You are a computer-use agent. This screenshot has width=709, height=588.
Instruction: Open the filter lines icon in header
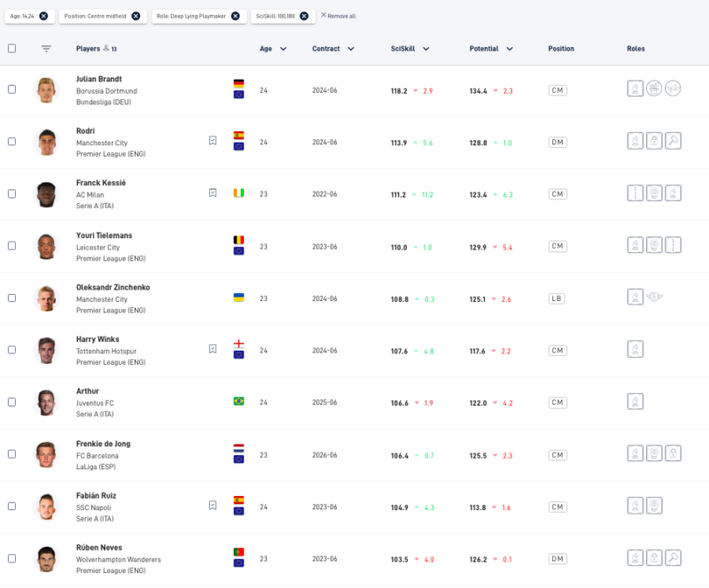pyautogui.click(x=46, y=49)
